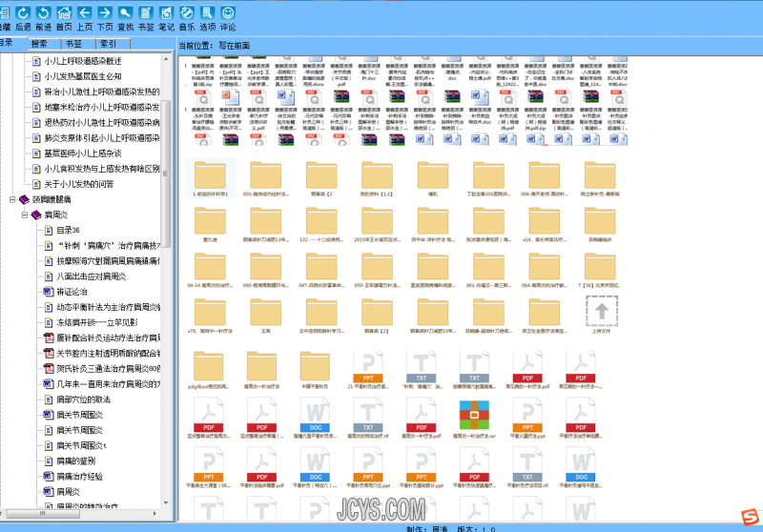Select 目录36 in the tree
The width and height of the screenshot is (763, 532).
pyautogui.click(x=67, y=231)
